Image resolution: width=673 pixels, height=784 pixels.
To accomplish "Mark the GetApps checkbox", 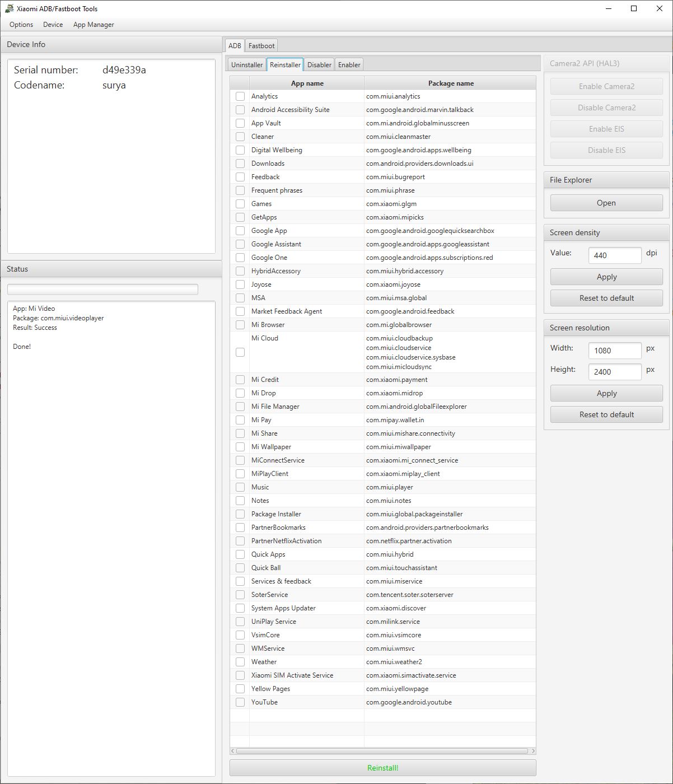I will point(240,217).
